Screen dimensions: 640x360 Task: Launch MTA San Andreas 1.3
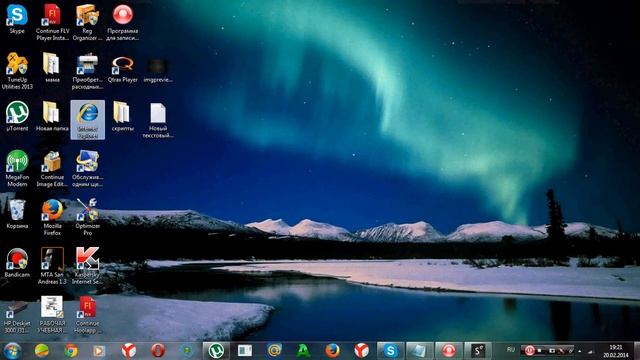tap(52, 266)
